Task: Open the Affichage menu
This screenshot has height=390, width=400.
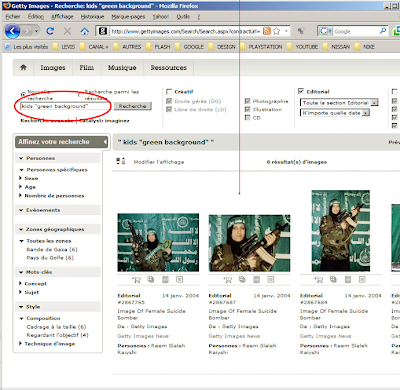Action: point(62,17)
